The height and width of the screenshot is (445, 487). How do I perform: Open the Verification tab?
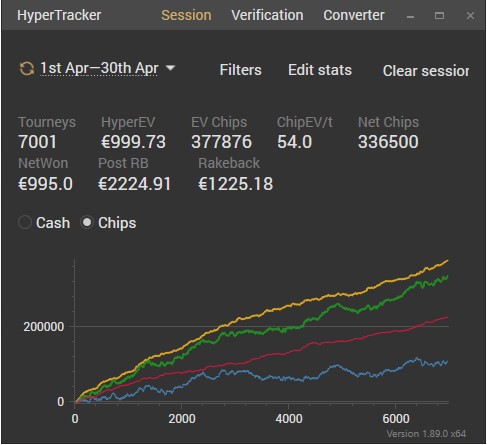coord(267,15)
